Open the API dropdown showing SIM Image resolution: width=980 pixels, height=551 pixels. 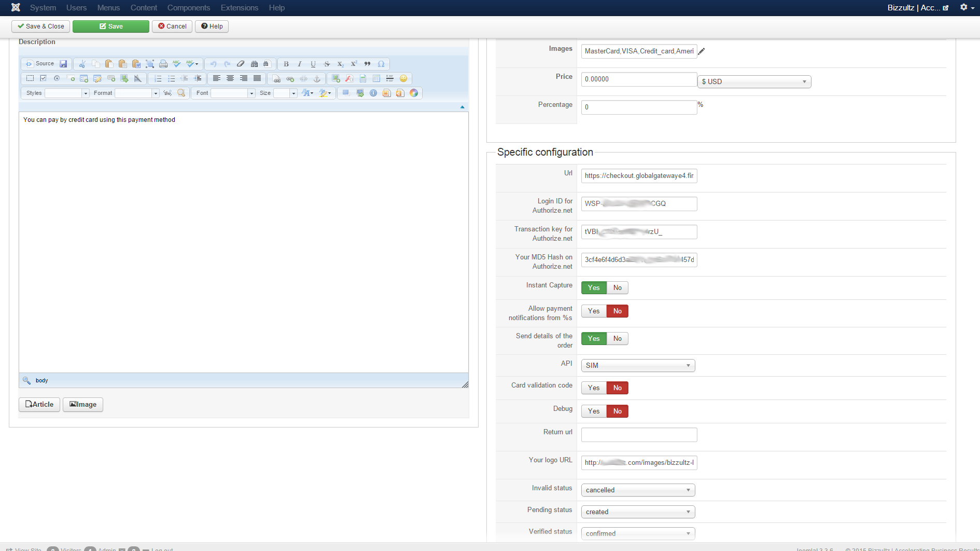[x=638, y=366]
